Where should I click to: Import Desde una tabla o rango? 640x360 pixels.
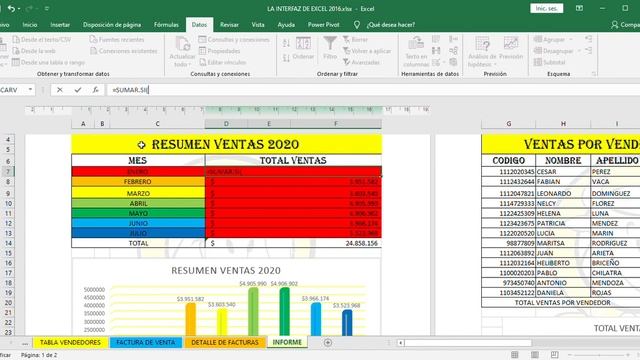[49, 62]
